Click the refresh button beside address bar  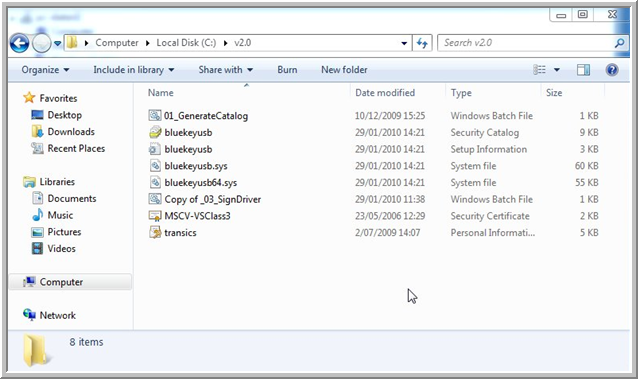tap(422, 43)
